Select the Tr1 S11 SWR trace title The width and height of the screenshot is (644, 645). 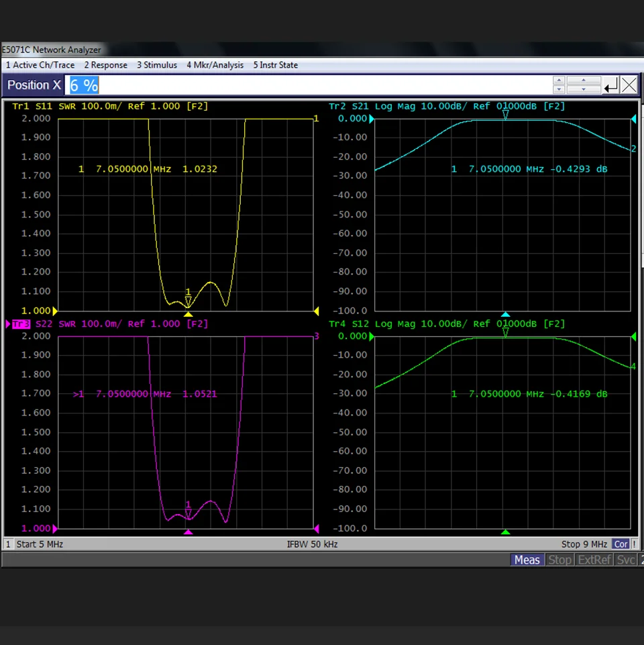click(110, 106)
